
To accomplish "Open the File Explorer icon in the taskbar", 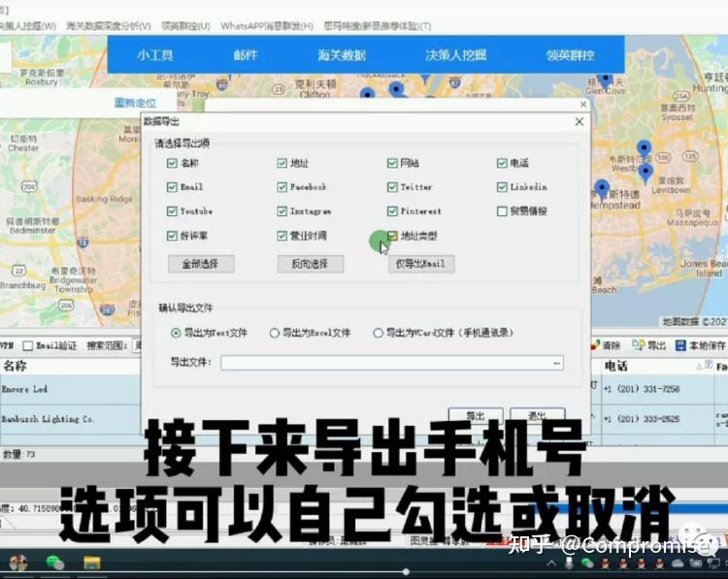I will tap(92, 563).
